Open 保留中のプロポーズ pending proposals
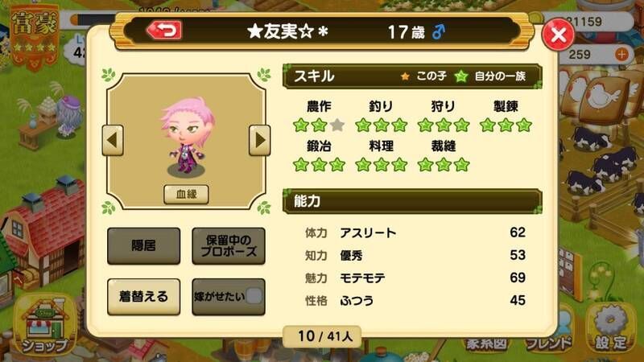Screen dimensions: 644x362 (x=229, y=246)
